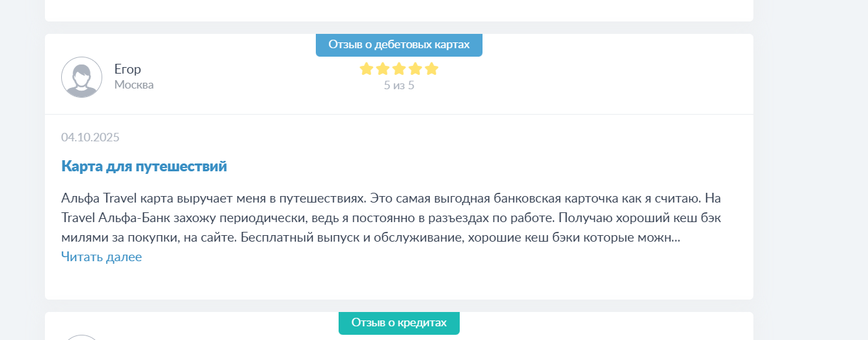Expand review with 'Читать далее'
Viewport: 868px width, 340px height.
coord(102,257)
